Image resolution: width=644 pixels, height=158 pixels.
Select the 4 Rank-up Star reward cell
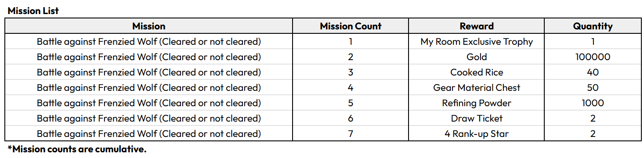point(477,134)
